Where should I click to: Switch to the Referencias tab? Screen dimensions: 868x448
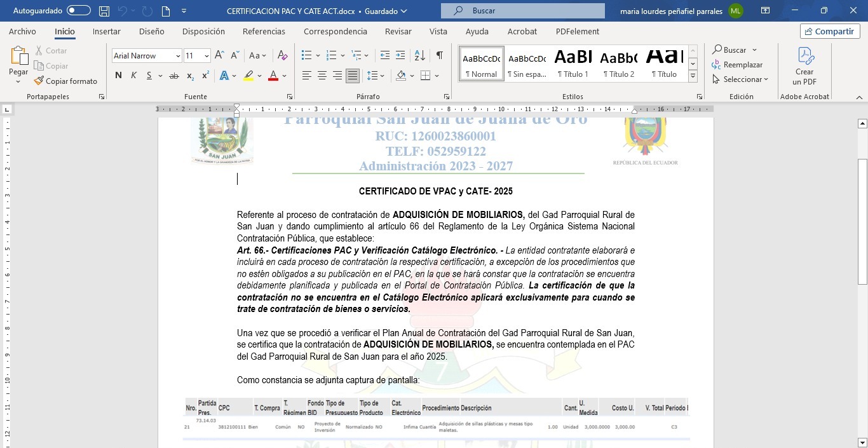point(264,32)
